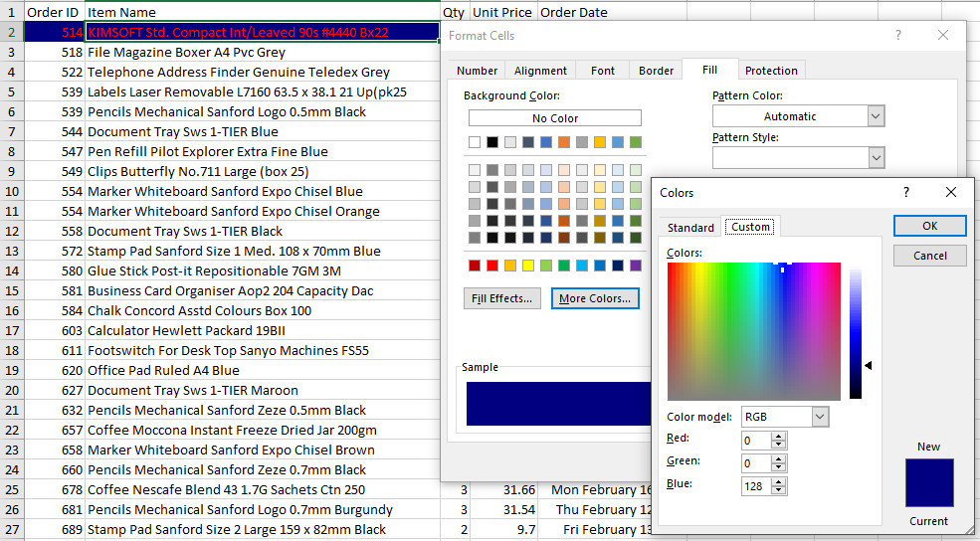980x541 pixels.
Task: Click the Unit Price header cell
Action: pyautogui.click(x=503, y=12)
